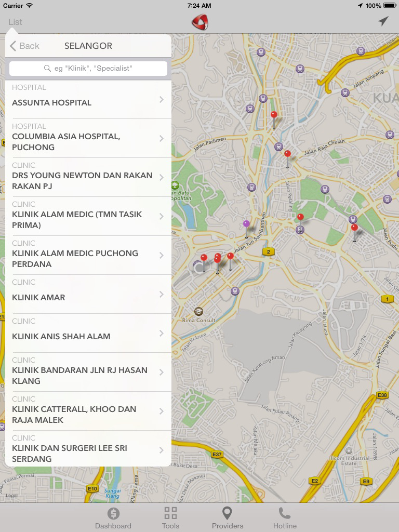Tap the transit station icon near Jalan Ampang

coord(345,92)
